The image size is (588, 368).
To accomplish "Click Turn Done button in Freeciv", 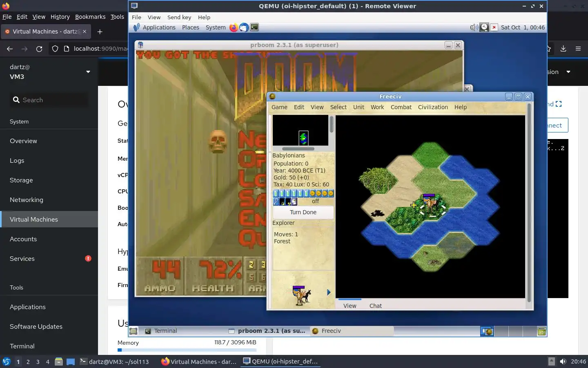I will [303, 212].
